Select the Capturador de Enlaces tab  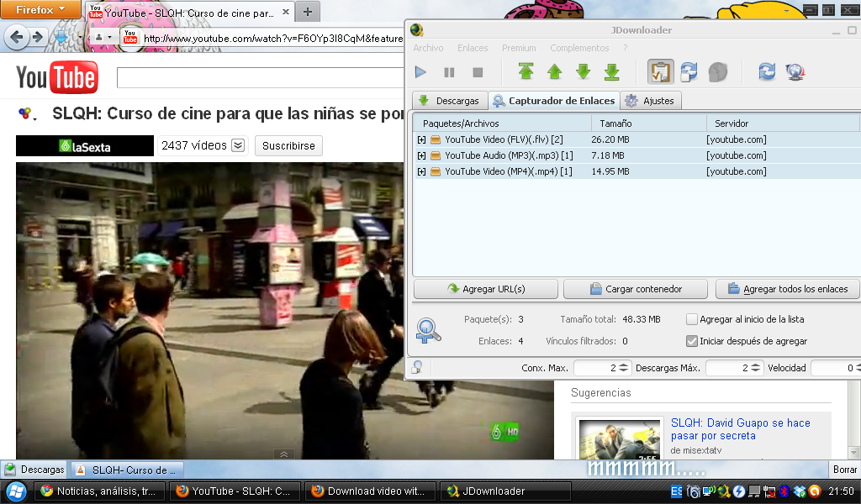coord(554,100)
